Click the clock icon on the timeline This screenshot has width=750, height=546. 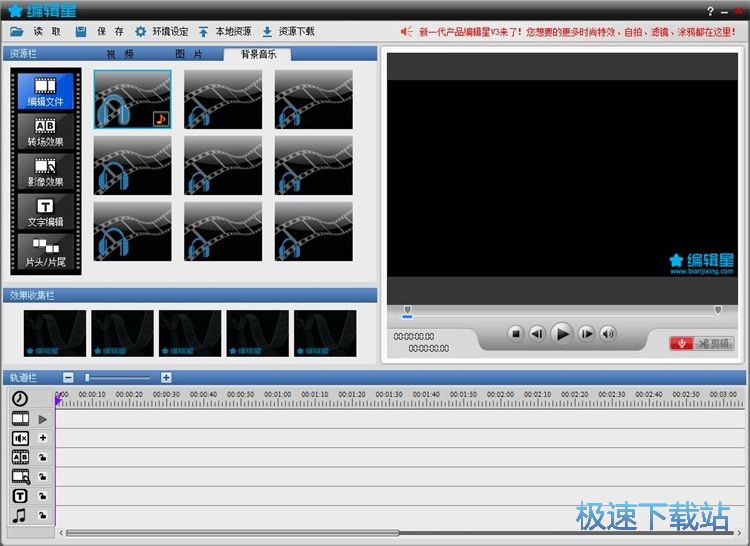pyautogui.click(x=20, y=398)
